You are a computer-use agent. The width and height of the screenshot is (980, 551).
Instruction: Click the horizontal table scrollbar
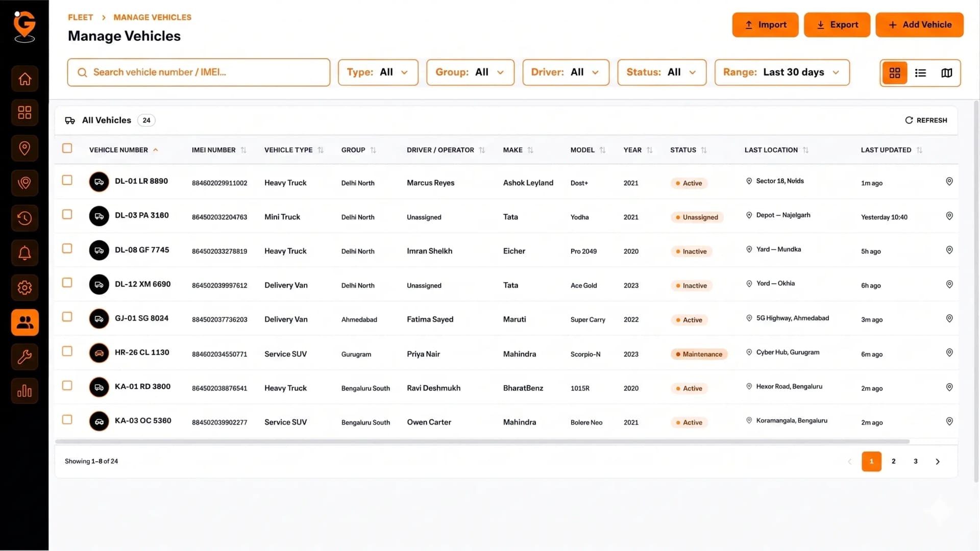[x=482, y=441]
